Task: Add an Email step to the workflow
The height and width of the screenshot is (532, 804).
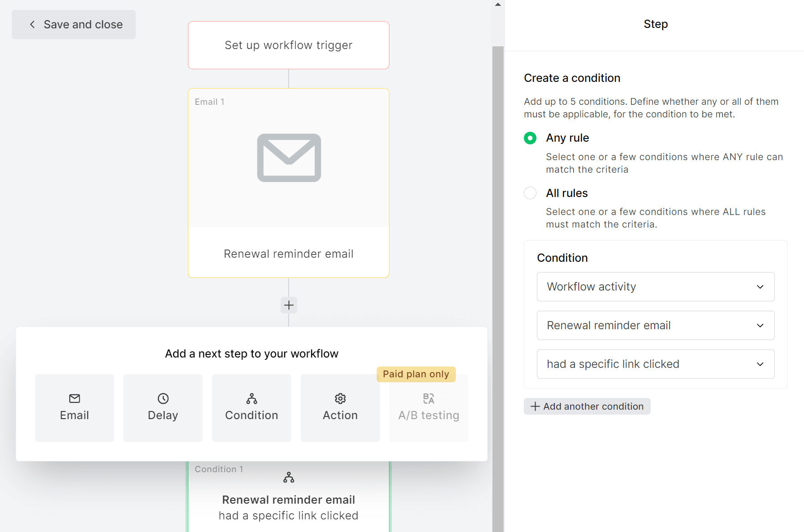Action: tap(75, 408)
